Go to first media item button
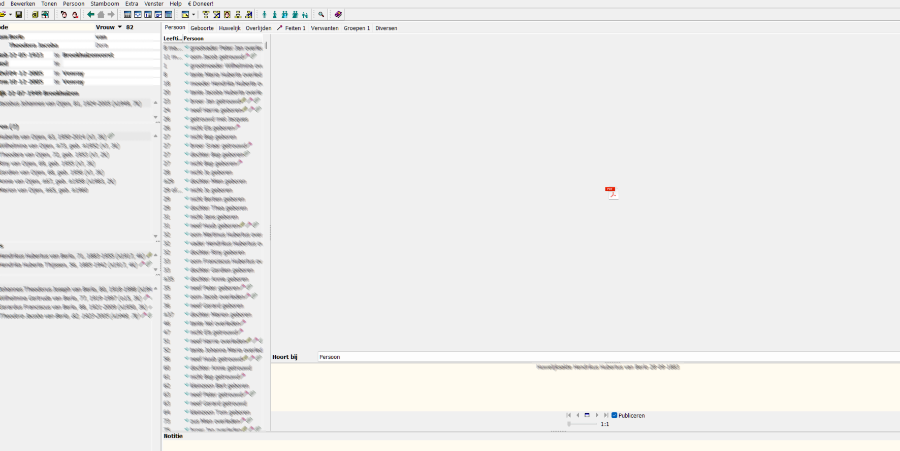 pos(568,415)
